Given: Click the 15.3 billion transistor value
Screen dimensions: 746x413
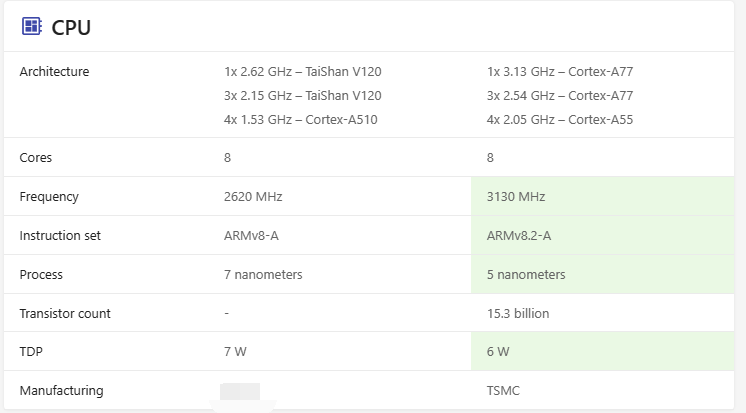Looking at the screenshot, I should pyautogui.click(x=518, y=314).
